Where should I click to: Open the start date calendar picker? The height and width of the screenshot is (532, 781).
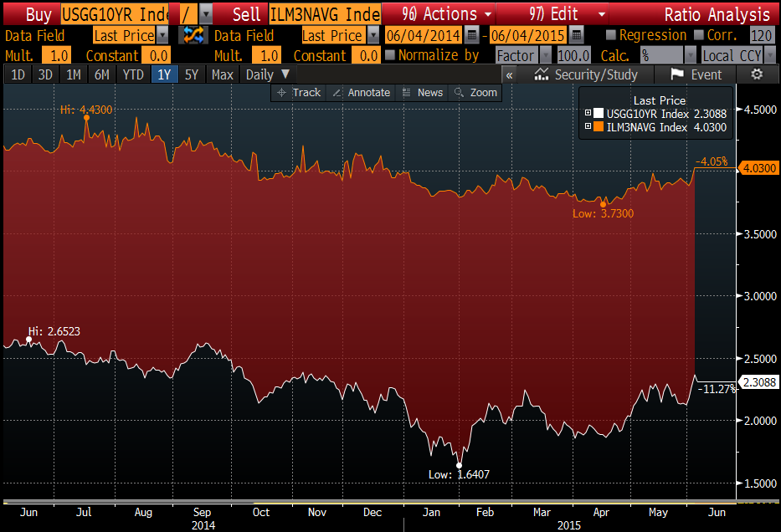(472, 35)
